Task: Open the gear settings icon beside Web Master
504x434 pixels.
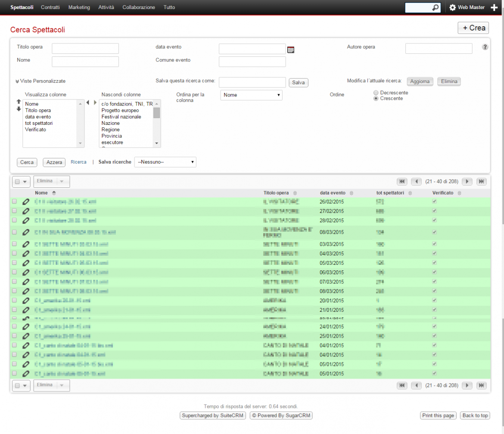Action: pyautogui.click(x=453, y=7)
